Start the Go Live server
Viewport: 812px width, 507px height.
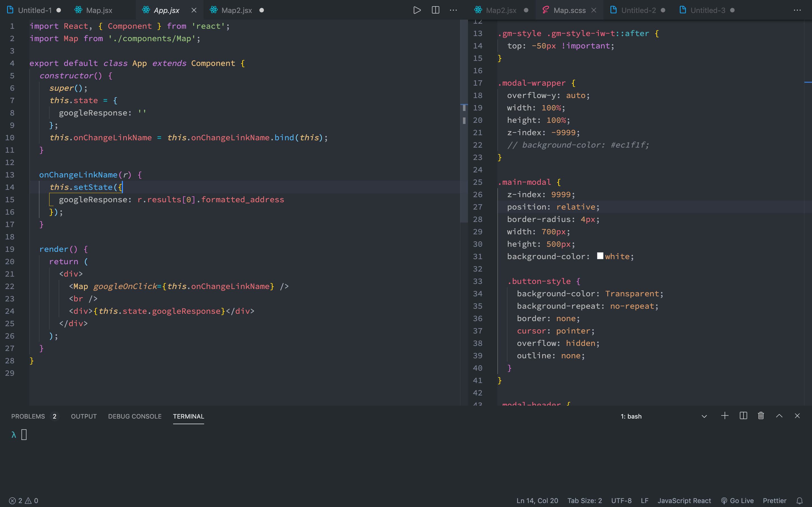738,500
